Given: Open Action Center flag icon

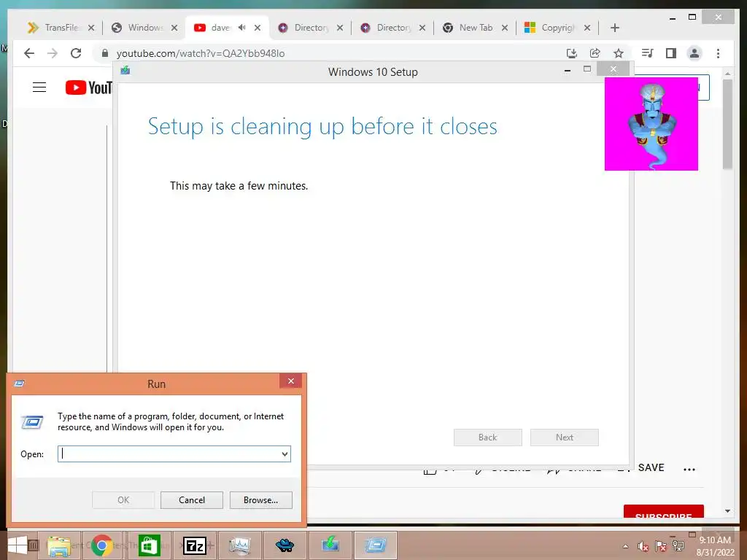Looking at the screenshot, I should click(x=660, y=546).
